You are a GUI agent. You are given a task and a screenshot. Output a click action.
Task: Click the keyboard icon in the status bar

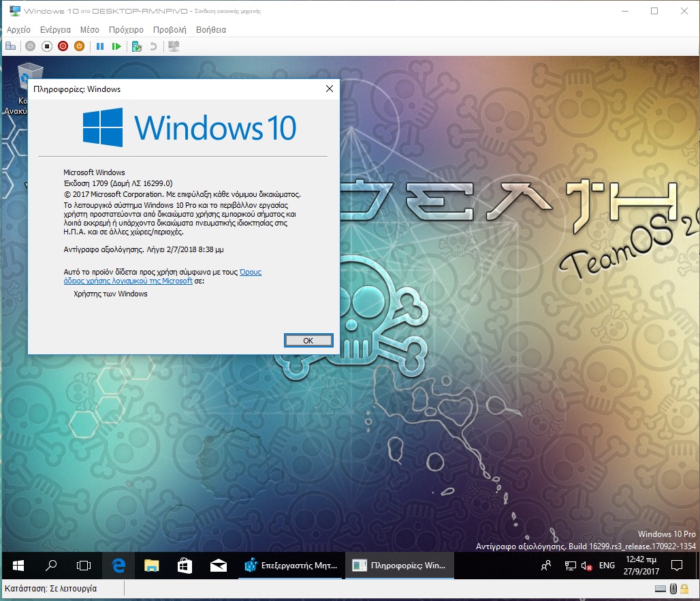[661, 589]
